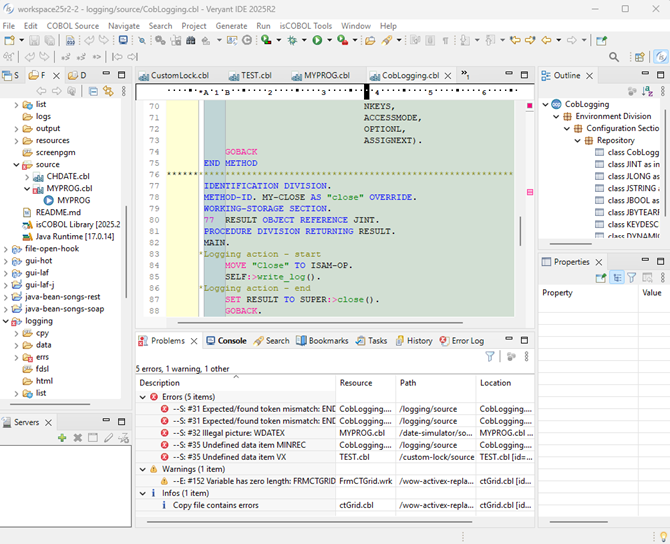Click the Problems view filter funnel icon
This screenshot has height=544, width=670.
[490, 356]
